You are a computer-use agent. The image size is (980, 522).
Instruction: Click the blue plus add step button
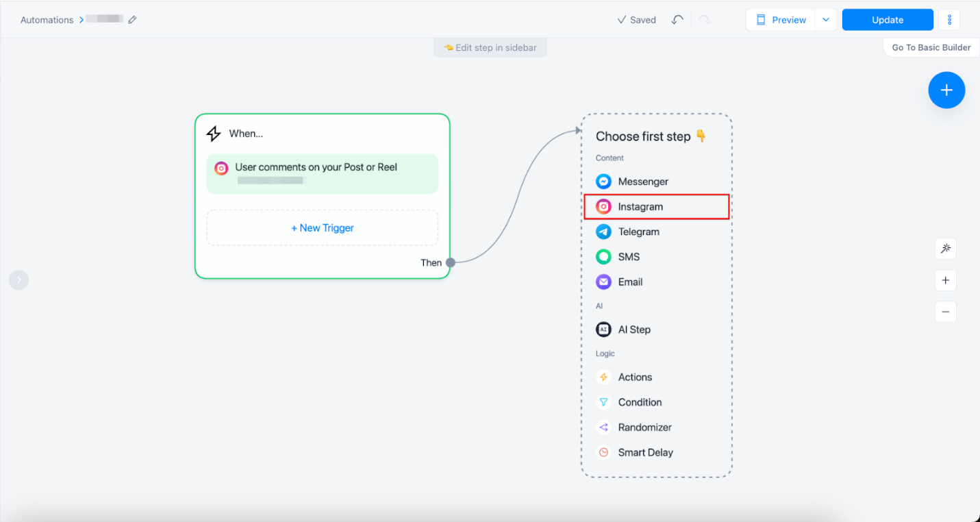pyautogui.click(x=946, y=90)
